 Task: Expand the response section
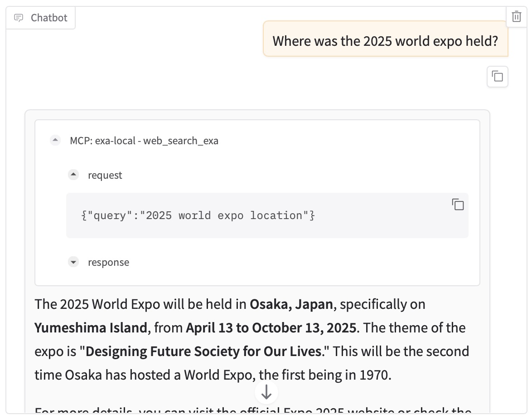[x=73, y=262]
